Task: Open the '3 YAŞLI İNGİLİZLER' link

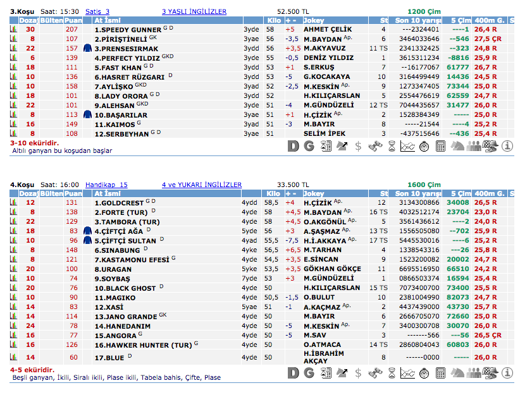Action: click(x=194, y=11)
